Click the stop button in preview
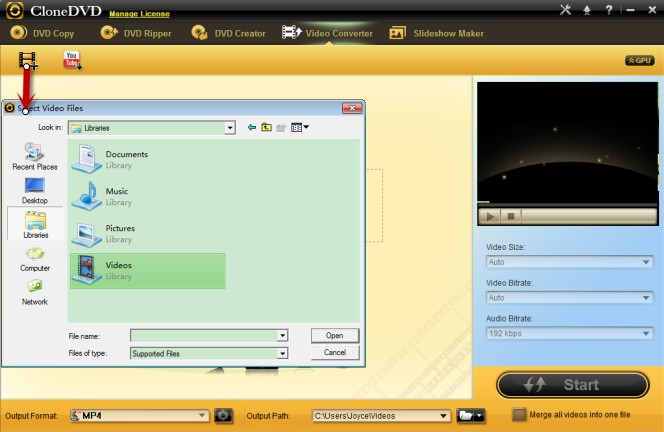The width and height of the screenshot is (664, 432). point(511,216)
